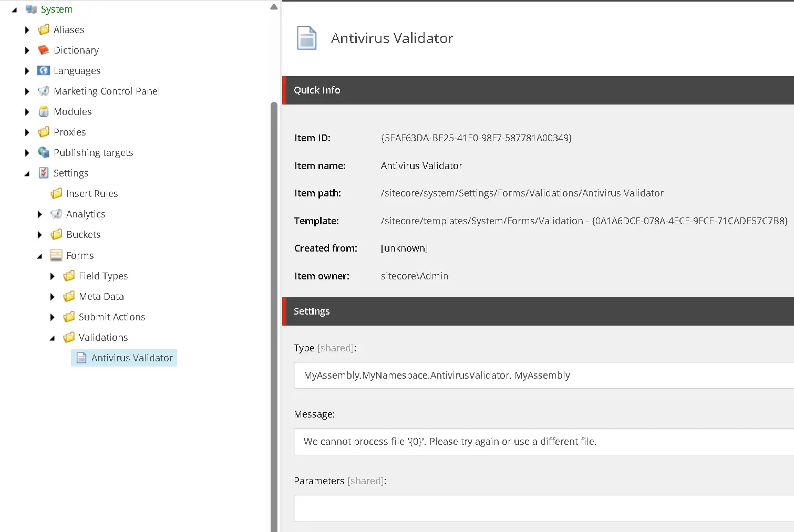
Task: Expand the Buckets node
Action: [x=39, y=235]
